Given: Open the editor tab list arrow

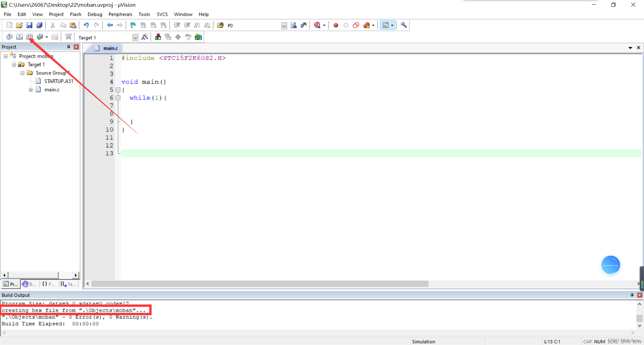Looking at the screenshot, I should pos(630,48).
